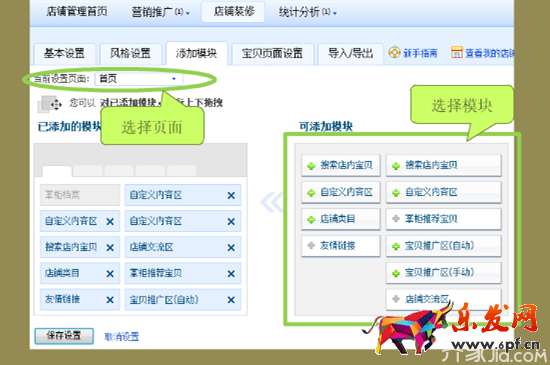550x365 pixels.
Task: Remove the 店铺交流区 added module
Action: pyautogui.click(x=231, y=248)
